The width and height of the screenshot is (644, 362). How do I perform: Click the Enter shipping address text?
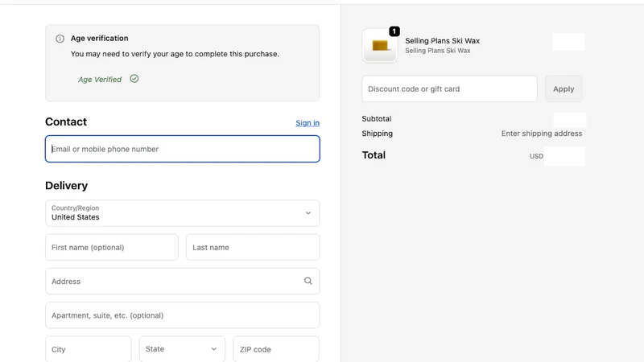[541, 134]
